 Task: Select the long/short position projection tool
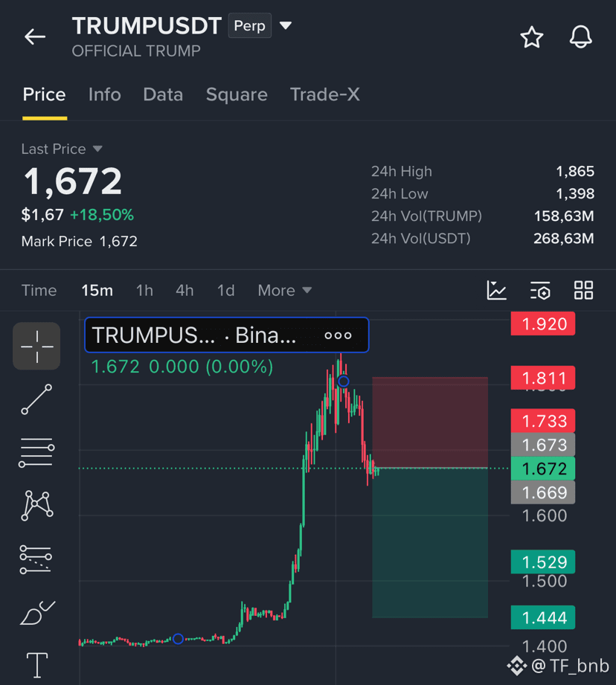pyautogui.click(x=36, y=559)
